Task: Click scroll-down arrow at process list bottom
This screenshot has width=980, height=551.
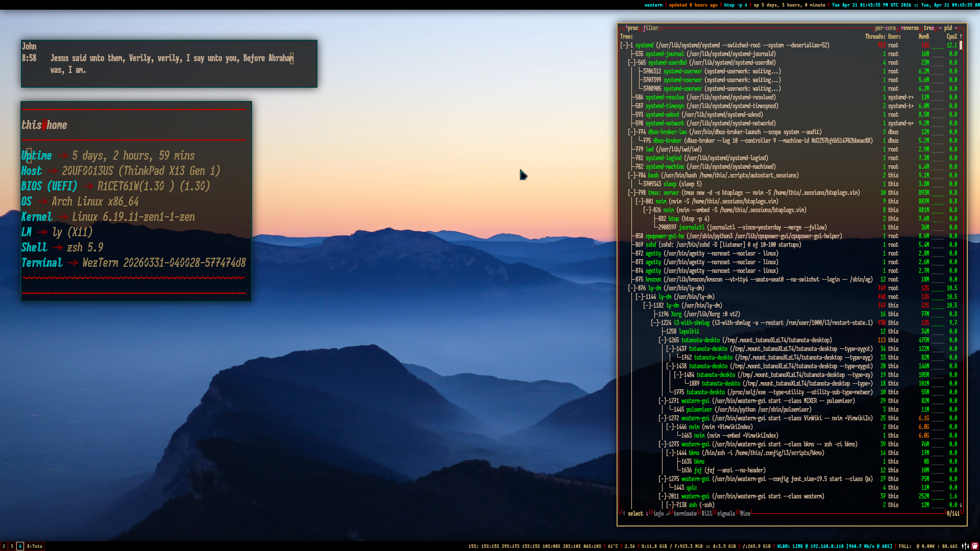Action: tap(961, 505)
